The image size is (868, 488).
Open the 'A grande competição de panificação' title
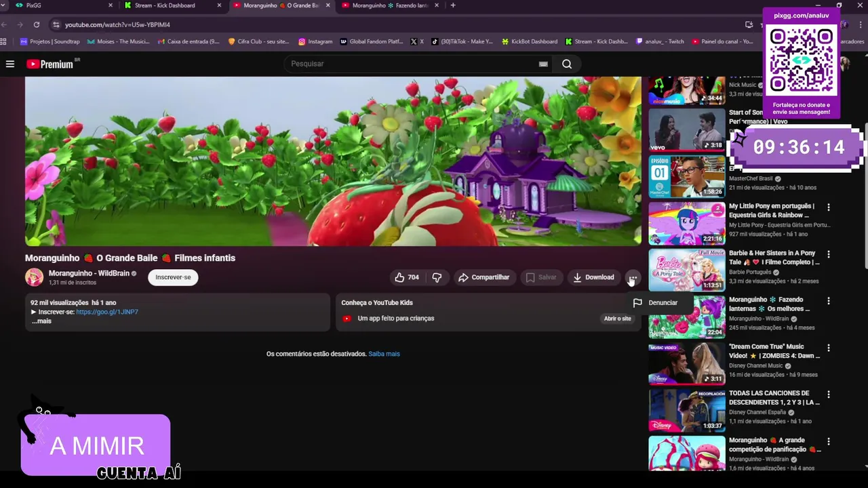coord(774,445)
